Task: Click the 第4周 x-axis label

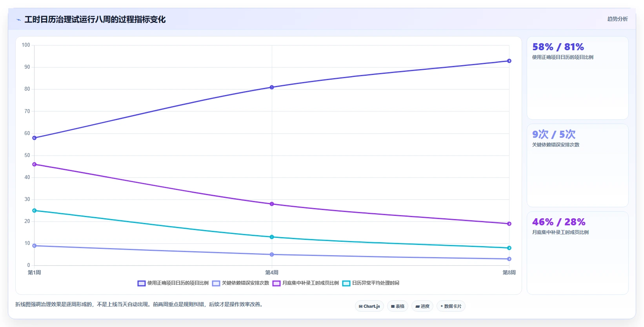Action: (272, 272)
